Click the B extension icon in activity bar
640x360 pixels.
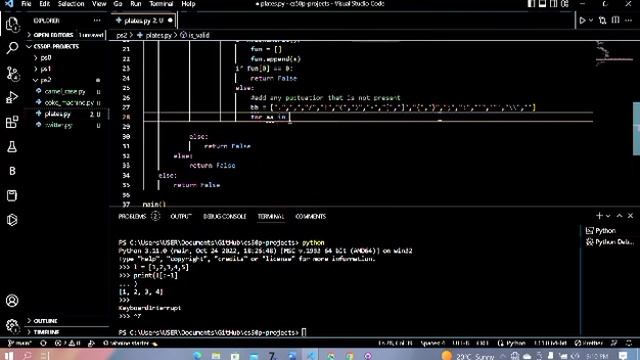point(12,171)
